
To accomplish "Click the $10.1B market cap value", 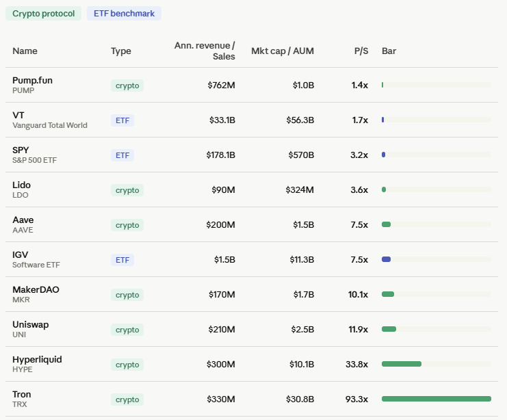I will [302, 365].
